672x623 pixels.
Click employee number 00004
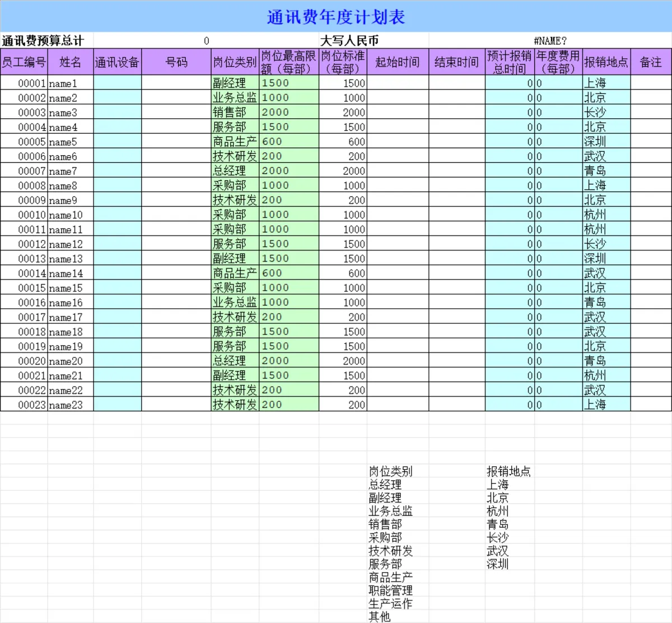(x=24, y=127)
